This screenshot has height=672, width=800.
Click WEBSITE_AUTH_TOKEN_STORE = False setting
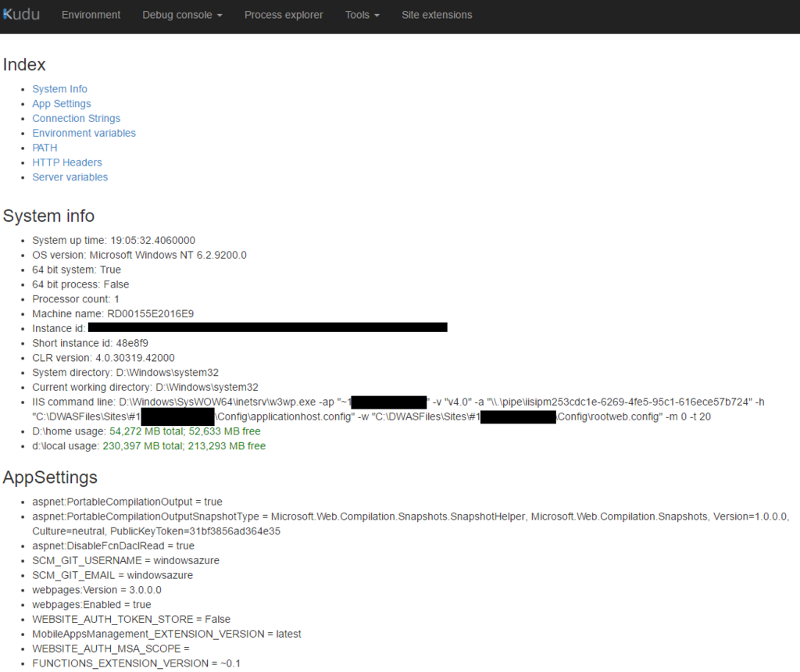click(x=131, y=620)
